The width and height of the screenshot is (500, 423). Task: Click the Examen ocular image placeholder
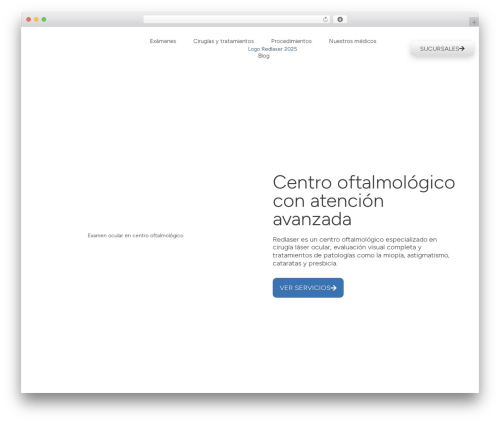click(135, 236)
